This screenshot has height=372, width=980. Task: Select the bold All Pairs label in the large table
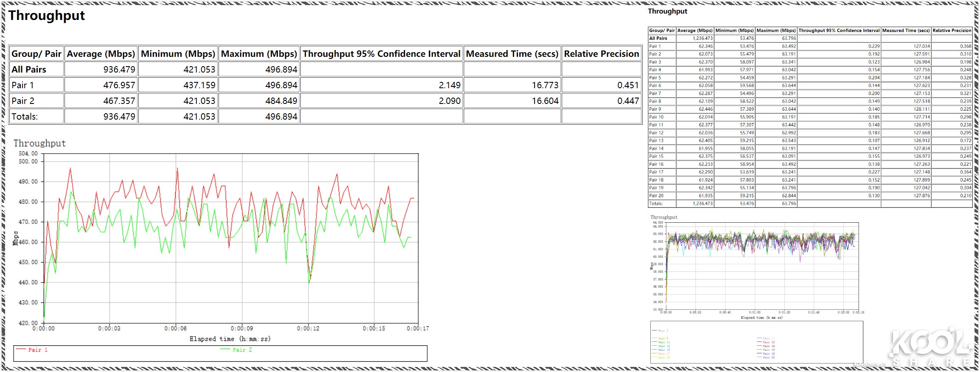(29, 70)
